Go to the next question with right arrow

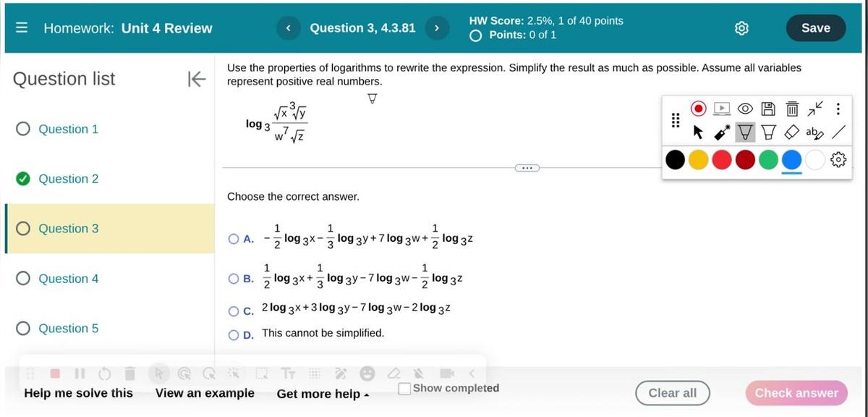[436, 28]
